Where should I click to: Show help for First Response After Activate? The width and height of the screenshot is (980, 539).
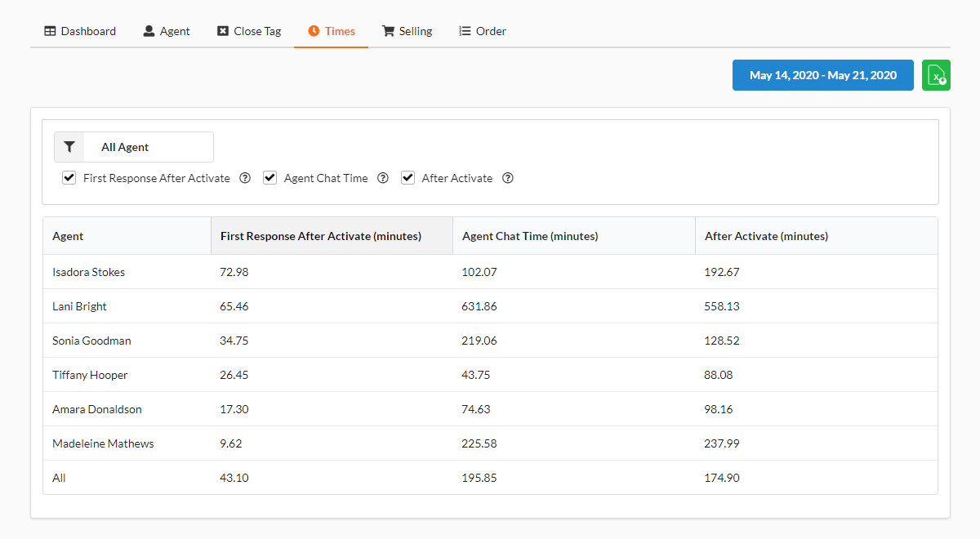(245, 178)
